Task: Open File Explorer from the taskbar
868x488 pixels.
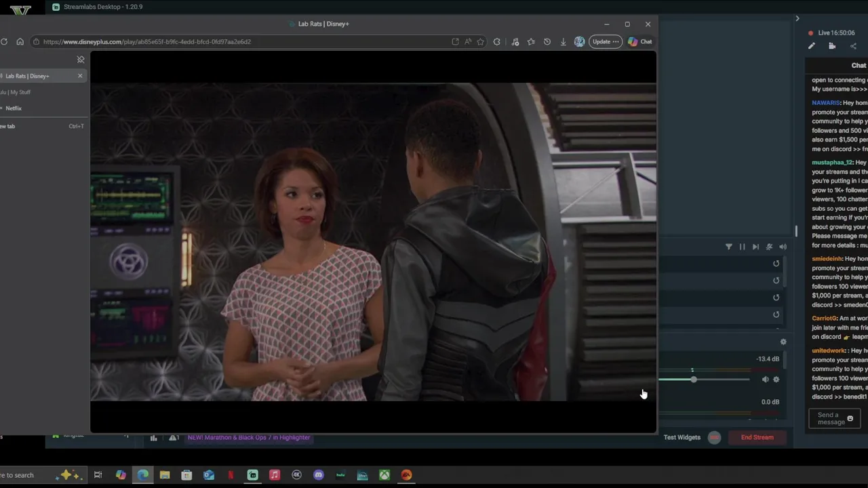Action: (165, 475)
